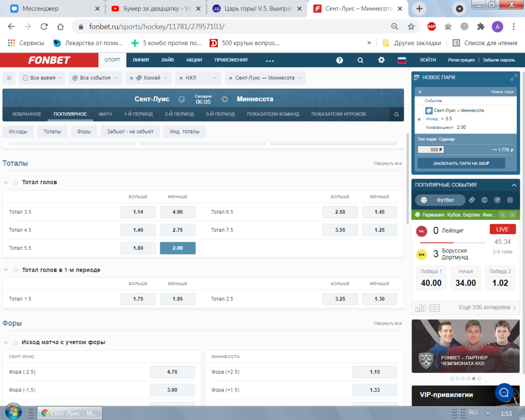Click the ВОЙТИ login button
This screenshot has width=525, height=420.
[428, 60]
